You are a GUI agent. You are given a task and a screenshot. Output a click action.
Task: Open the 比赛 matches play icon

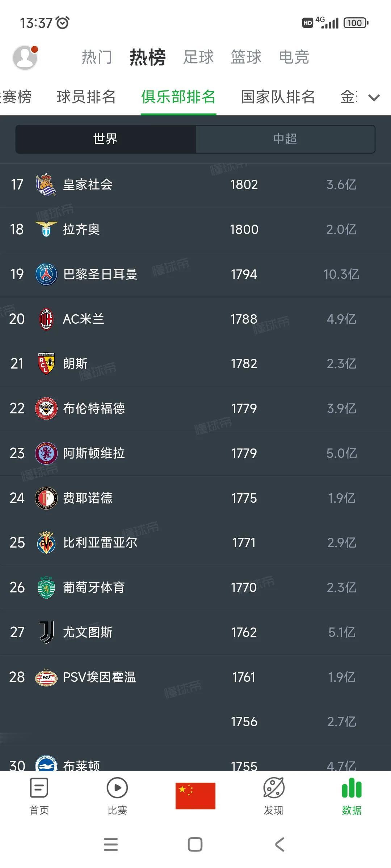click(x=117, y=788)
